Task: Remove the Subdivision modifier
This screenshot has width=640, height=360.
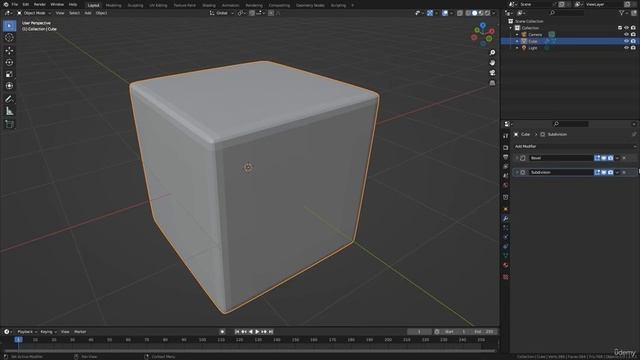Action: 624,172
